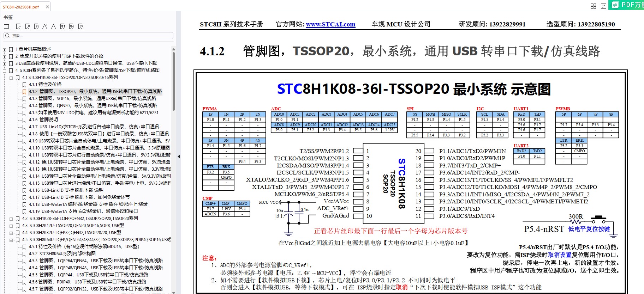Image resolution: width=644 pixels, height=294 pixels.
Task: Open bookmark 4.1.8 一箭双雕之USB转双串口
Action: 99,134
